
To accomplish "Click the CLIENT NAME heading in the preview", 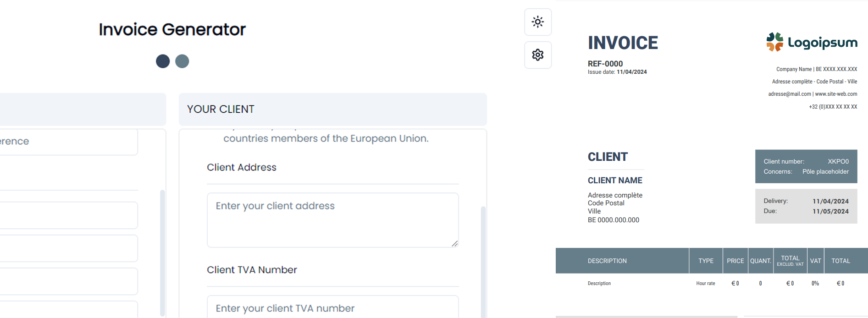I will tap(615, 181).
